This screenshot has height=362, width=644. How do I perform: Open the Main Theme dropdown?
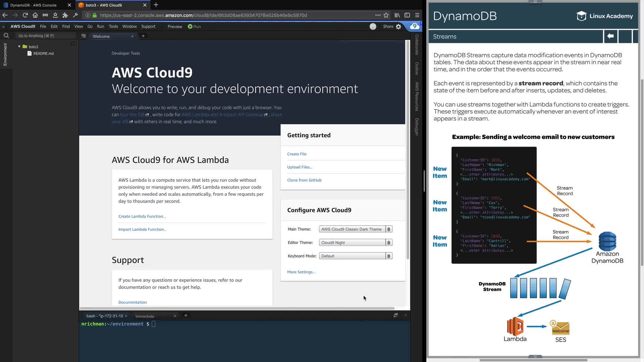point(356,229)
